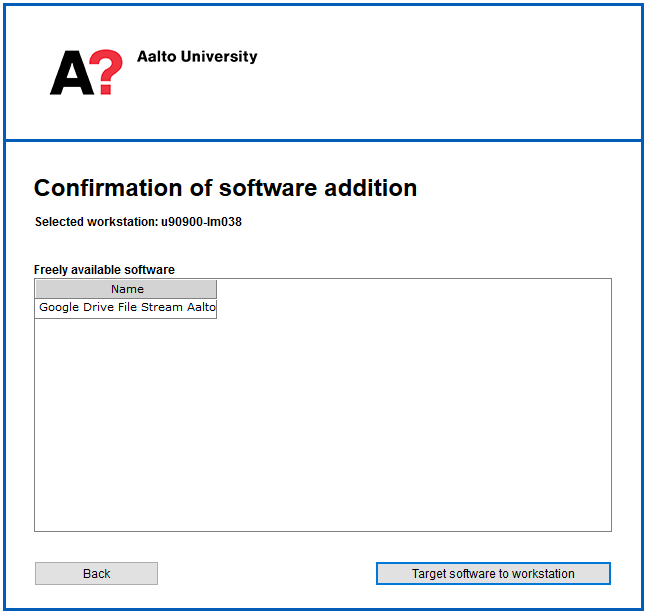
Task: Click the 'Selected workstation' label text
Action: pos(96,222)
